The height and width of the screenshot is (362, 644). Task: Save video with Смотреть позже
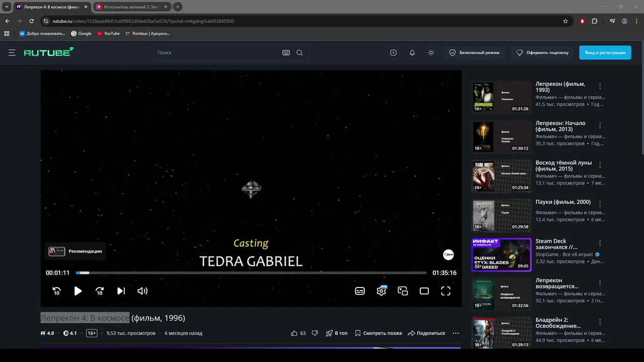pos(378,333)
